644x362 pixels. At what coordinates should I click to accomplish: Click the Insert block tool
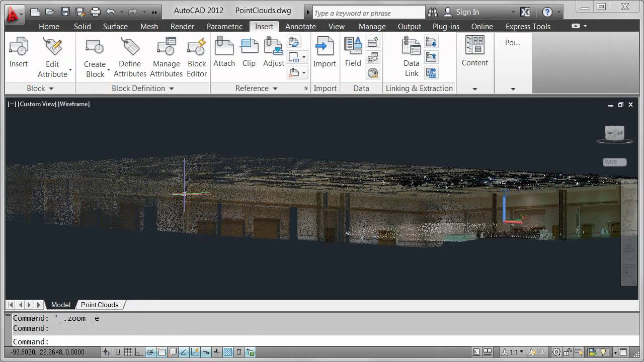[x=19, y=52]
